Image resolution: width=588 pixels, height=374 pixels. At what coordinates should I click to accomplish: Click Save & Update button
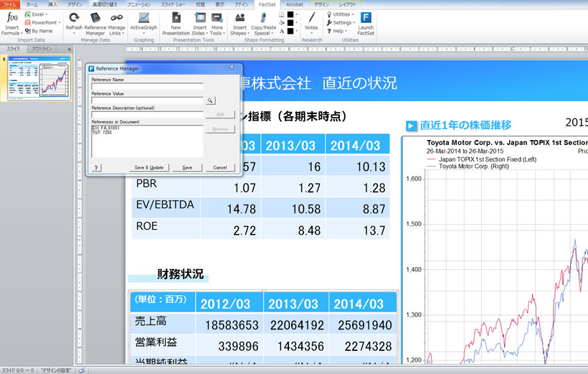click(149, 167)
